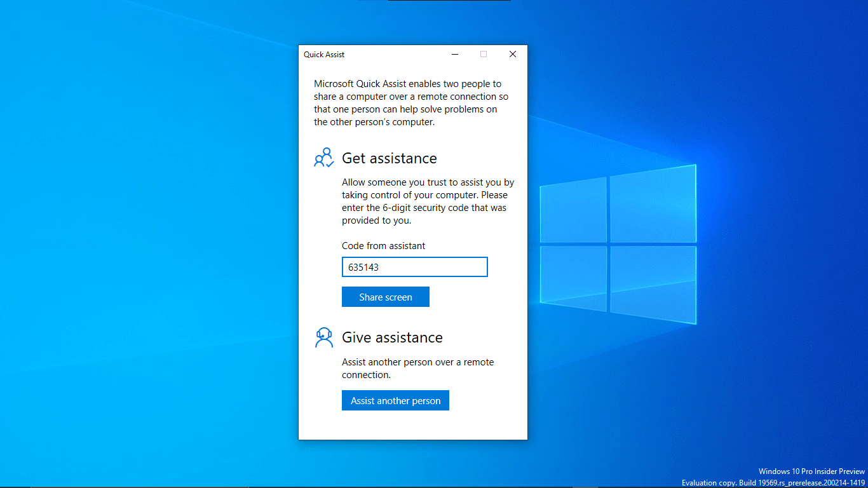
Task: Click the Code from assistant input field
Action: [x=415, y=267]
